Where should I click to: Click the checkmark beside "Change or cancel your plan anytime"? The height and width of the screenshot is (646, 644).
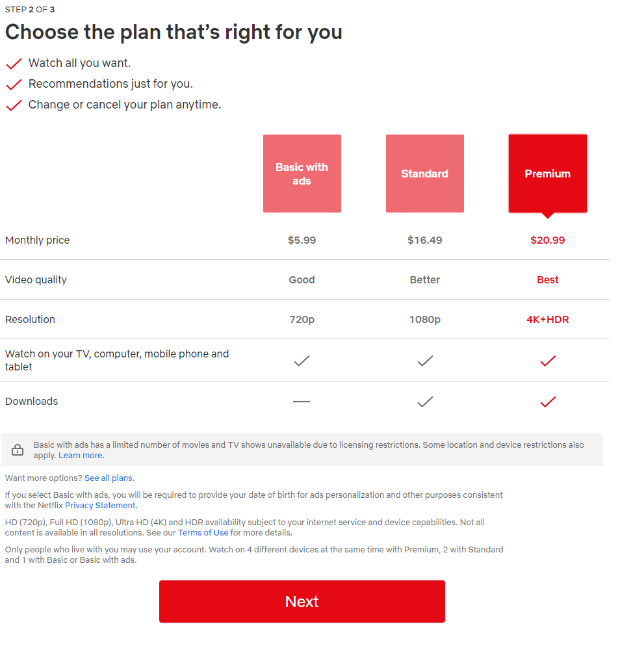pyautogui.click(x=14, y=105)
